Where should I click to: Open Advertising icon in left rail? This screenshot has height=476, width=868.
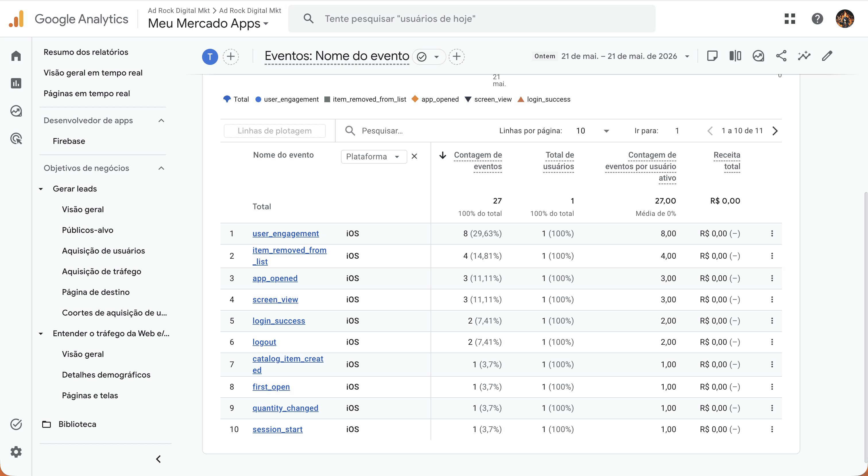16,139
